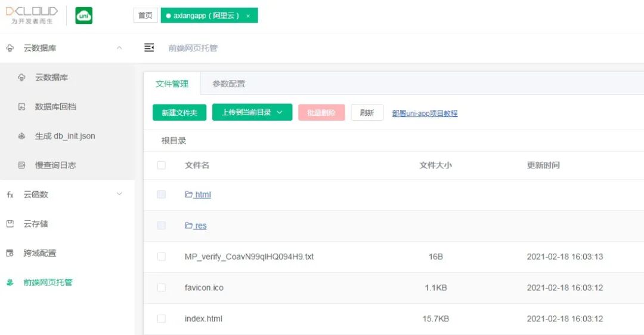Screen dimensions: 644x335
Task: Click timestamp 2021-02-18 16:03:13
Action: [x=565, y=256]
